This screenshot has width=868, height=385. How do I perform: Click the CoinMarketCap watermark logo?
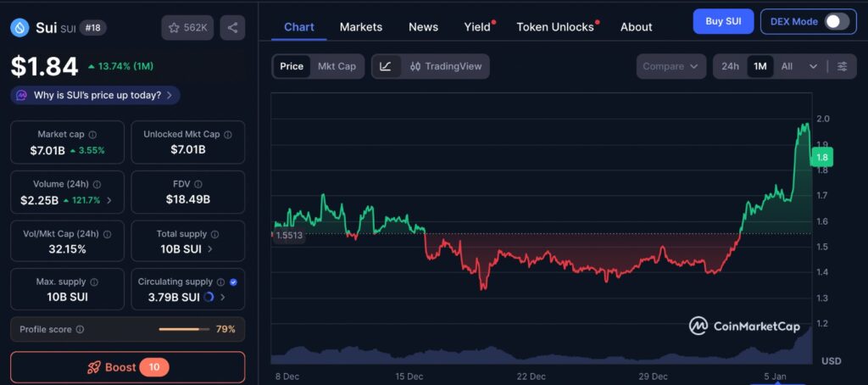click(744, 326)
